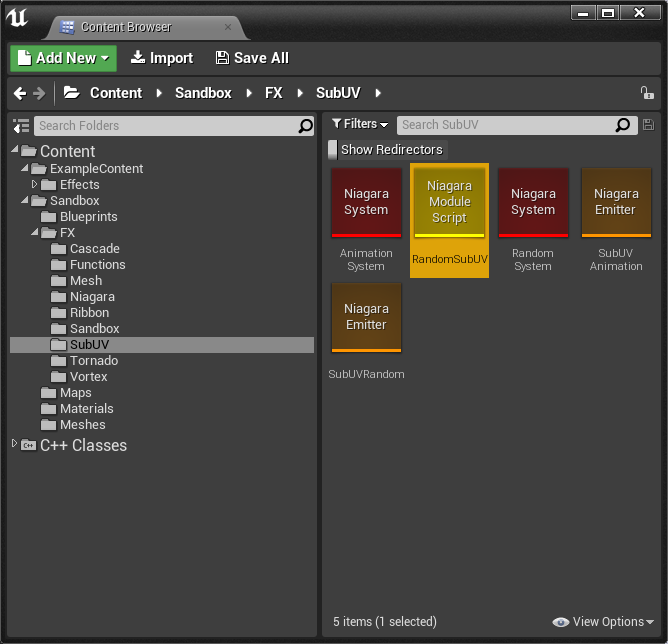Maximize the Content Browser window

(608, 13)
